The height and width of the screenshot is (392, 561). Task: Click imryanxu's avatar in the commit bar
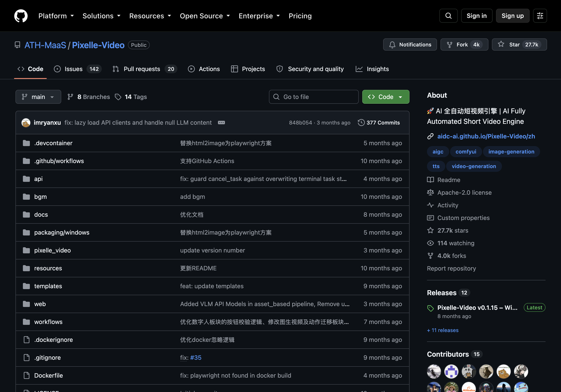(x=26, y=122)
